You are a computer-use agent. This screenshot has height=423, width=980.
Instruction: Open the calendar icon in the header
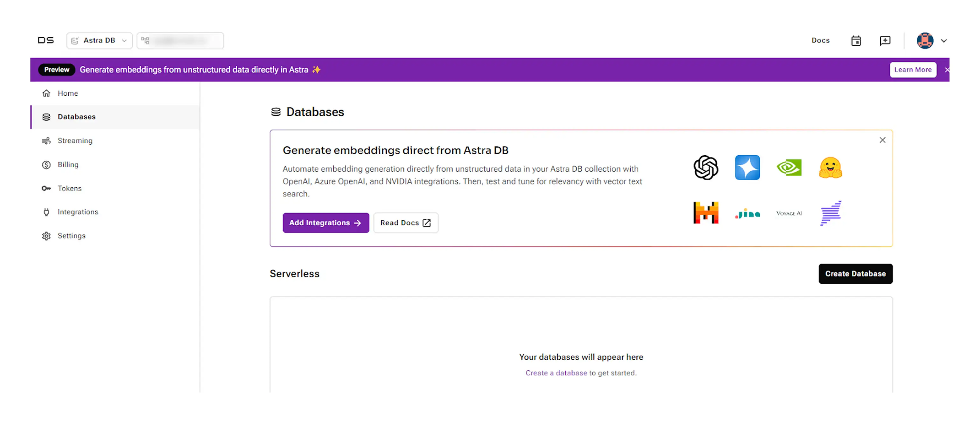[856, 41]
